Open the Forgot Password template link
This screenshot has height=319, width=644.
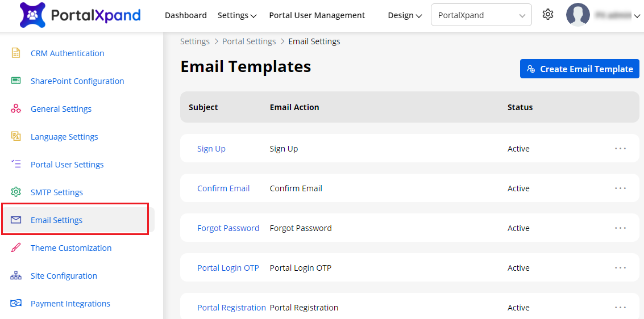tap(228, 228)
